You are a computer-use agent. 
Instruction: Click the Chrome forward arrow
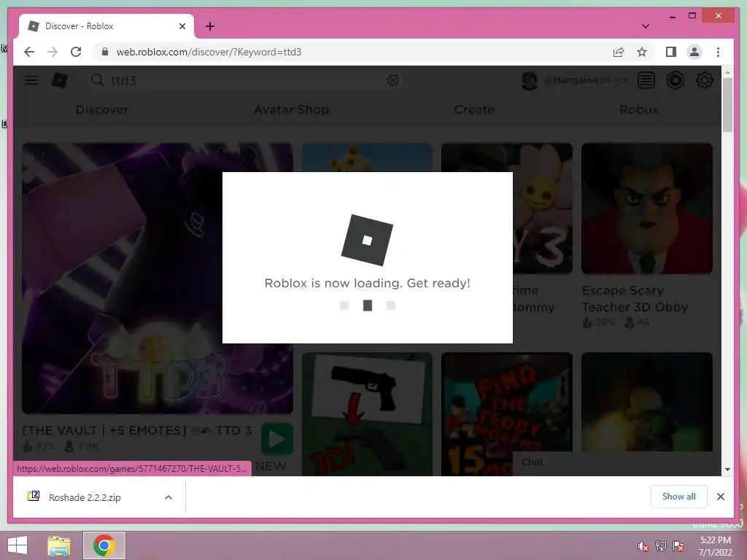[x=53, y=52]
